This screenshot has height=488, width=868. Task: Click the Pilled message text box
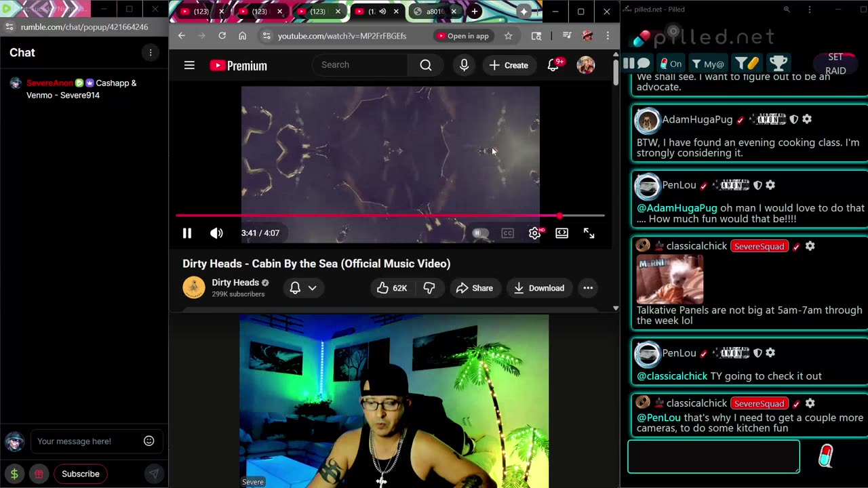713,457
